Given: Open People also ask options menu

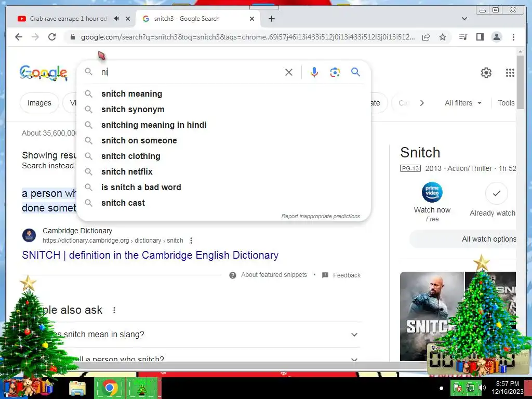Looking at the screenshot, I should pos(114,310).
